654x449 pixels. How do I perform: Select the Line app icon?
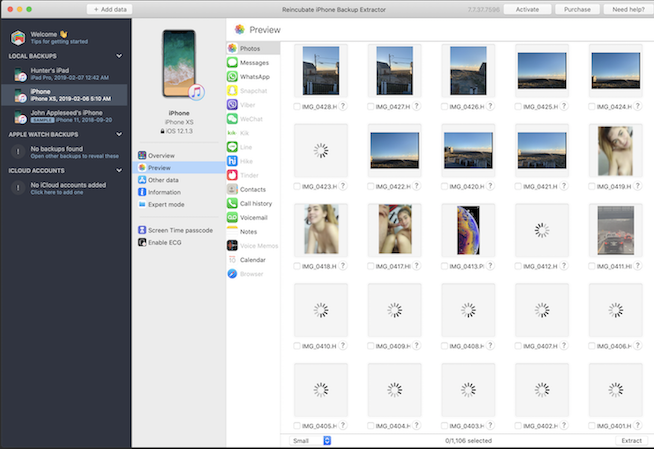(x=232, y=147)
